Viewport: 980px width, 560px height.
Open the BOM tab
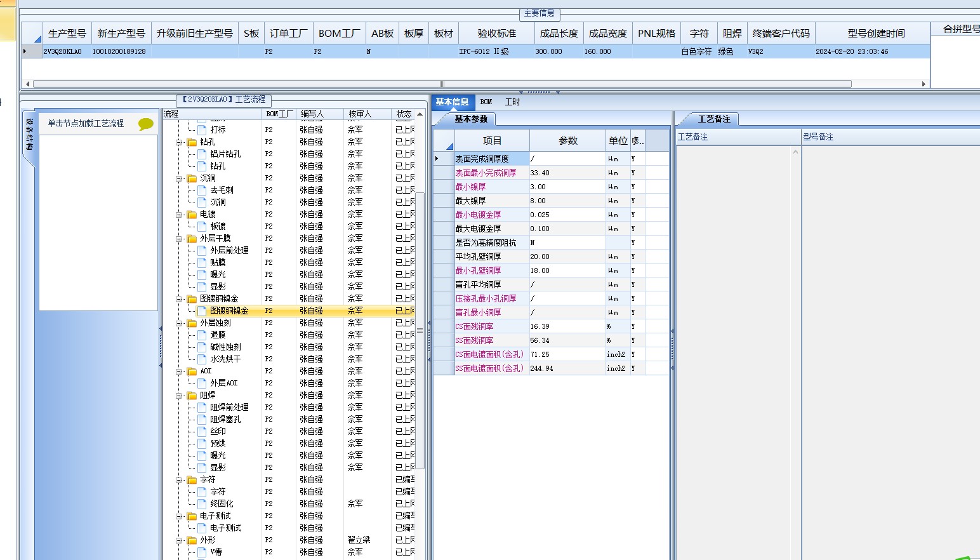[486, 102]
